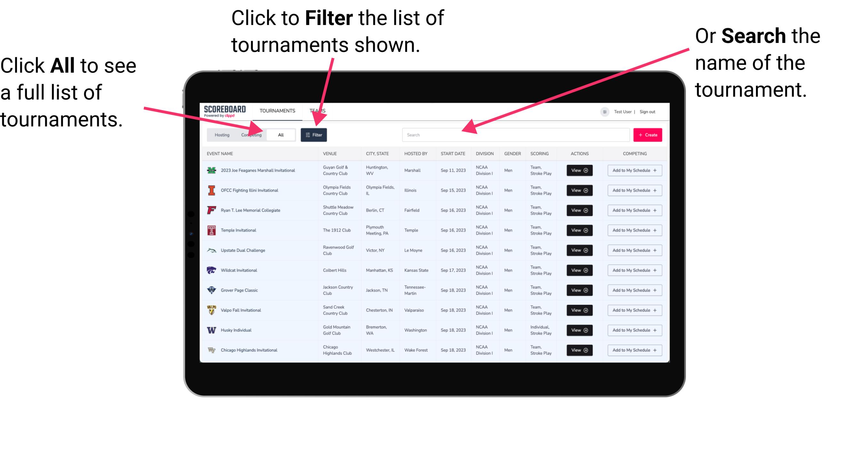Click View button for Husky Individual tournament
868x467 pixels.
point(578,330)
